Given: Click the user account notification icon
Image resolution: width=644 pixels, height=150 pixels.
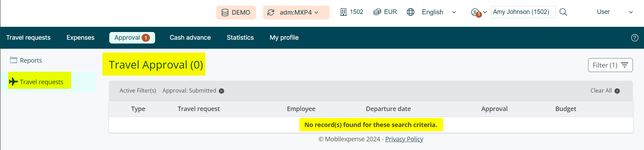Looking at the screenshot, I should point(475,13).
